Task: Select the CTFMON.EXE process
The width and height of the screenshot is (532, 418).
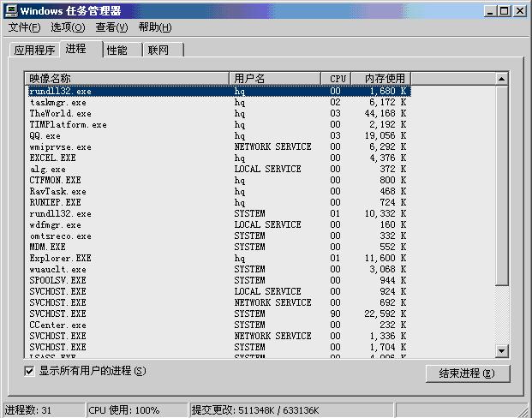Action: pos(218,181)
